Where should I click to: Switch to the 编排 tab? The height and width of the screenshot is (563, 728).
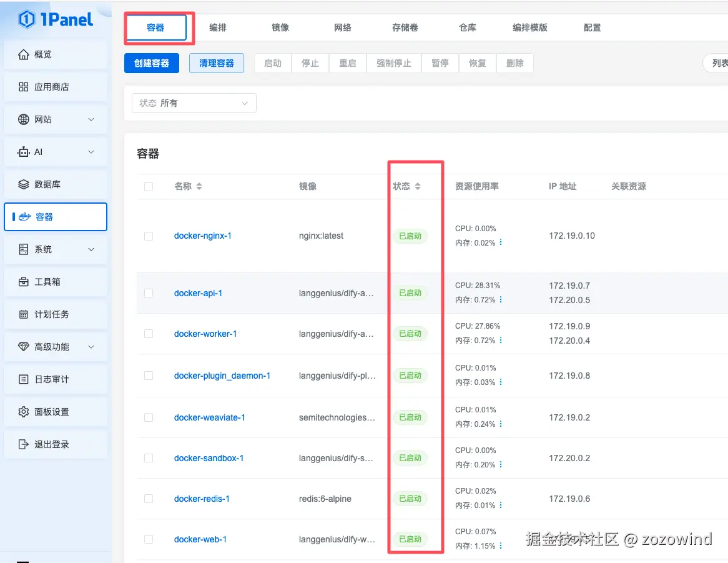[x=218, y=27]
